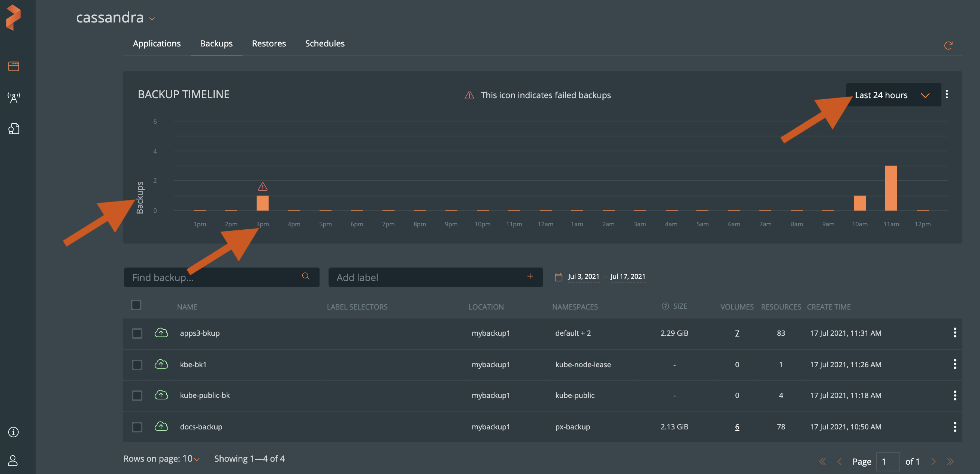Open the calendar date range icon

pyautogui.click(x=558, y=277)
